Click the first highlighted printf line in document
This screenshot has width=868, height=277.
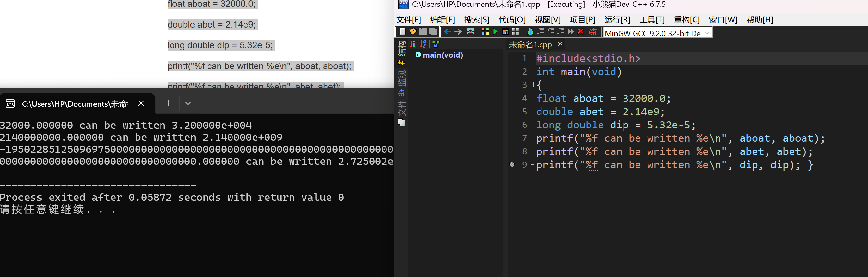click(x=260, y=66)
